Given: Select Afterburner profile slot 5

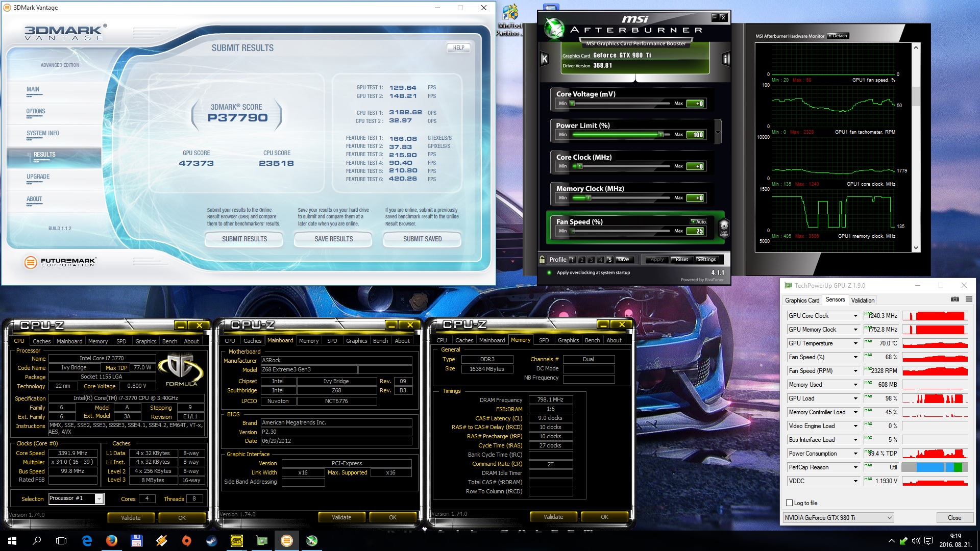Looking at the screenshot, I should (609, 259).
